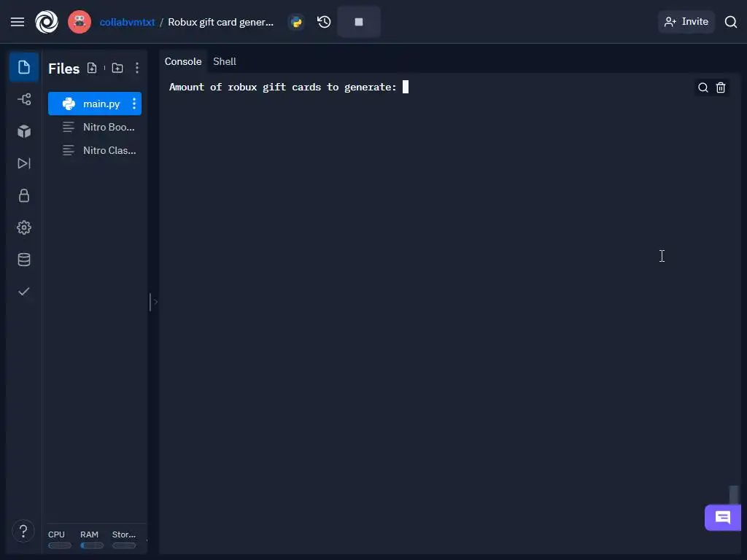Click the Robux gift card gener... project title
The image size is (747, 560).
[220, 22]
